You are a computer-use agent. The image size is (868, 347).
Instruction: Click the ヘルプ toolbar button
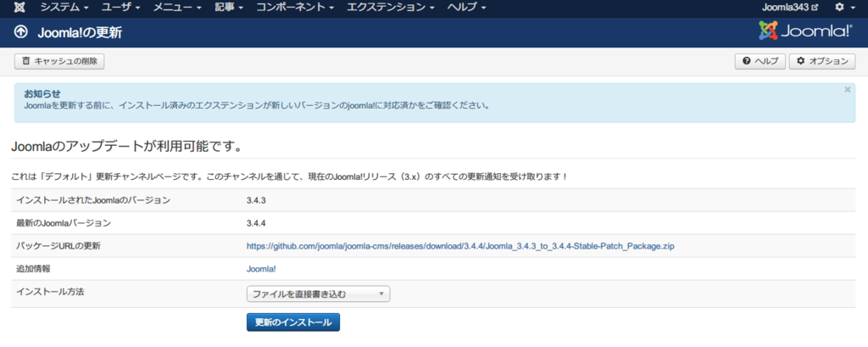(x=760, y=62)
